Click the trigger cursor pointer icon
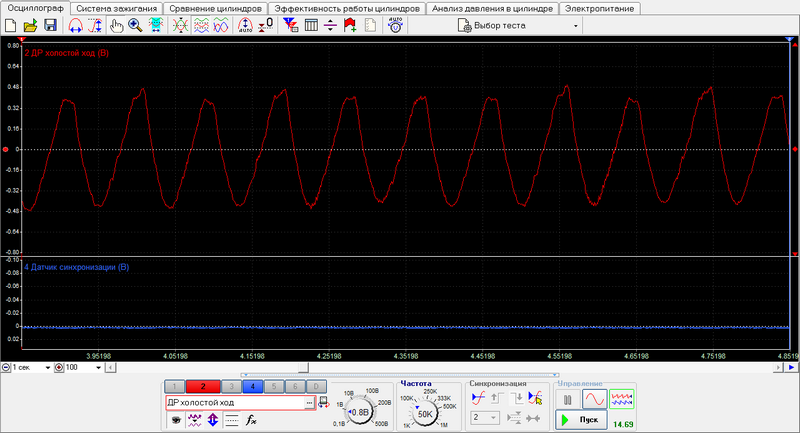Image resolution: width=800 pixels, height=433 pixels. click(535, 398)
